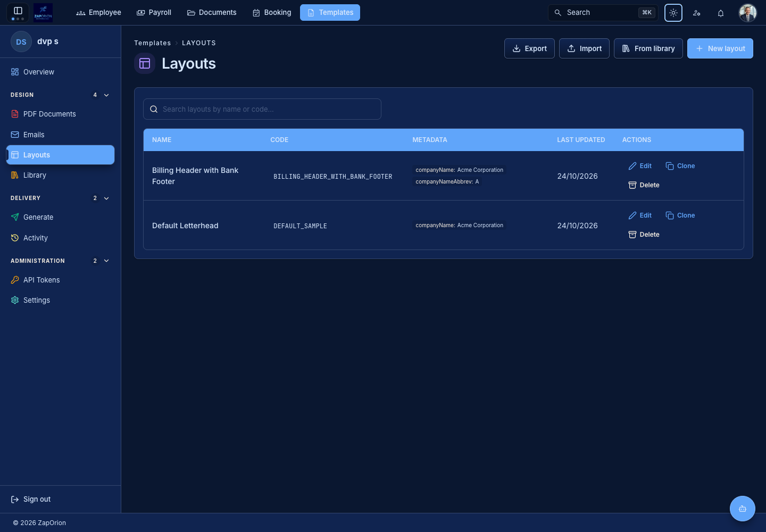View Activity in the sidebar
The image size is (766, 532).
point(60,238)
